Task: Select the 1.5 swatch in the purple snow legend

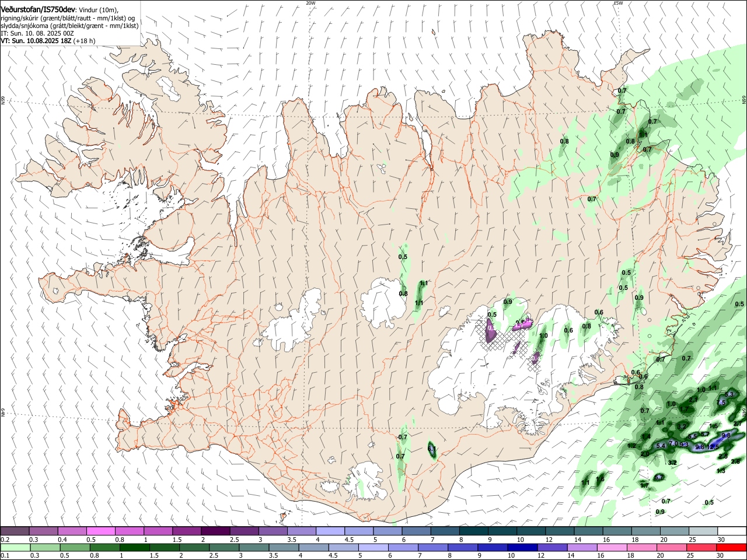Action: [x=186, y=531]
